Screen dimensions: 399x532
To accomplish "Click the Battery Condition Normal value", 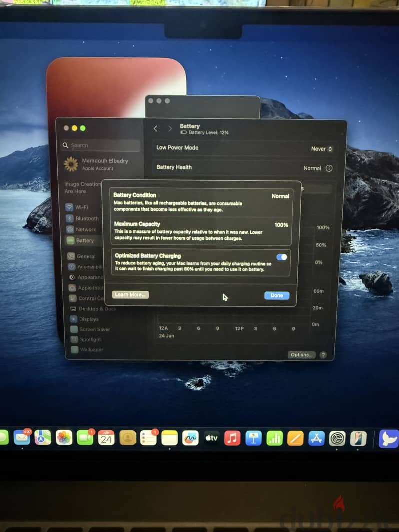I will click(280, 196).
